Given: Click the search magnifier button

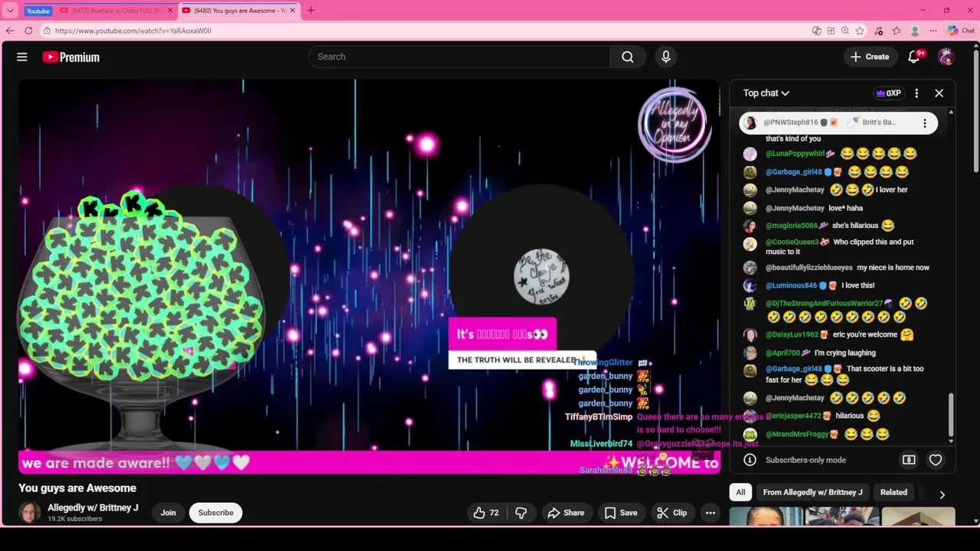Looking at the screenshot, I should pos(628,57).
